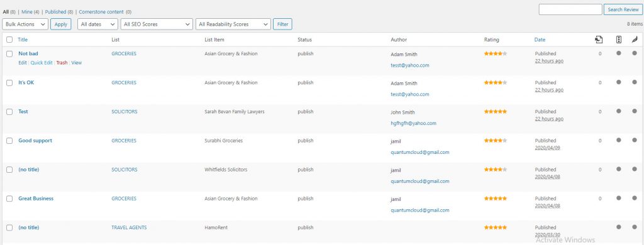Click the SEO score dot for Not bad
Image resolution: width=644 pixels, height=245 pixels.
coord(619,53)
